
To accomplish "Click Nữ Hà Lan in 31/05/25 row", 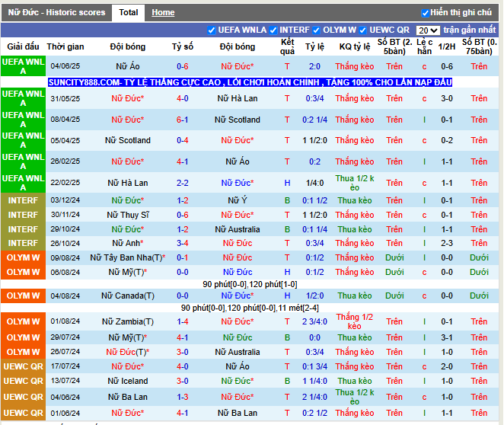I will click(238, 98).
